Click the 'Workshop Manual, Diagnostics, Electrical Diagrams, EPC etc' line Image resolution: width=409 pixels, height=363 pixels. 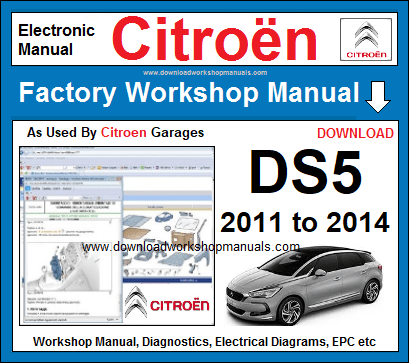pos(204,342)
